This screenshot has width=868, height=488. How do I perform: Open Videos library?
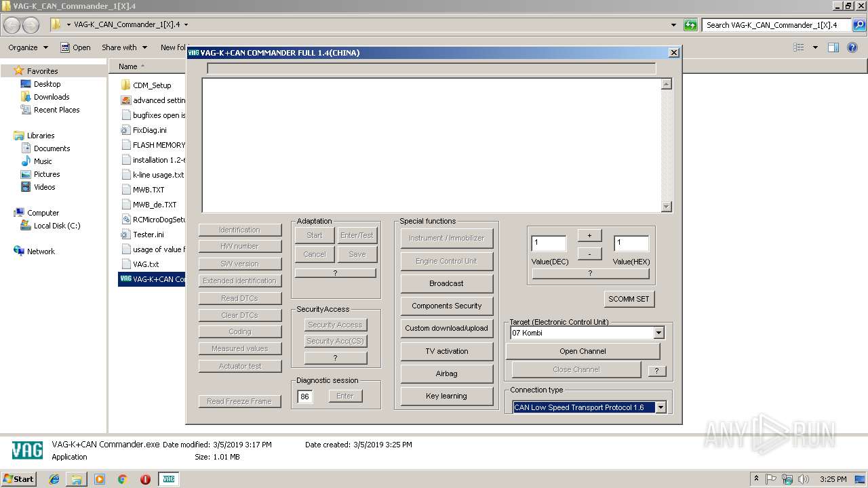tap(44, 187)
